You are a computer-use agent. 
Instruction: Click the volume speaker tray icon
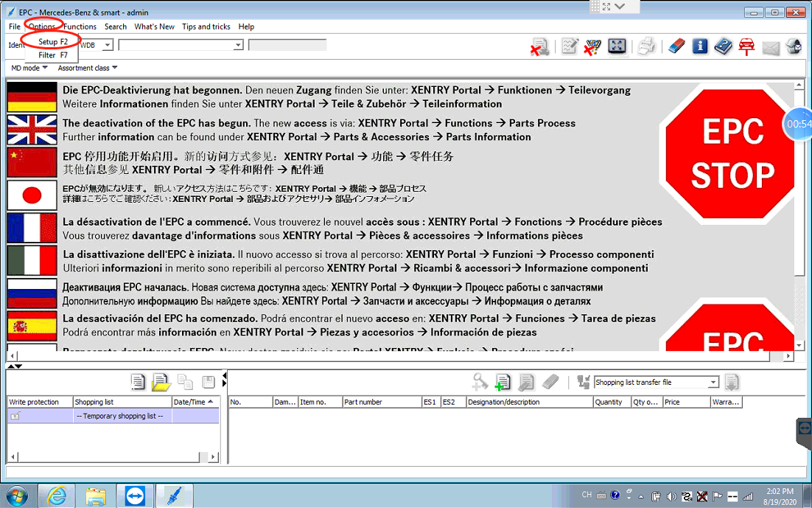672,497
